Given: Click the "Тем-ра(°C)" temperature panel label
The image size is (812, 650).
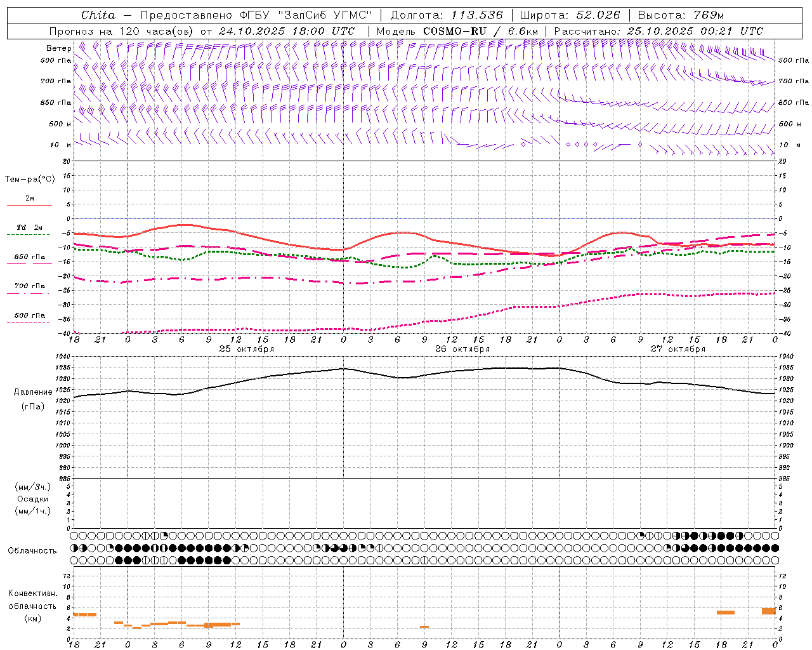Looking at the screenshot, I should click(30, 180).
